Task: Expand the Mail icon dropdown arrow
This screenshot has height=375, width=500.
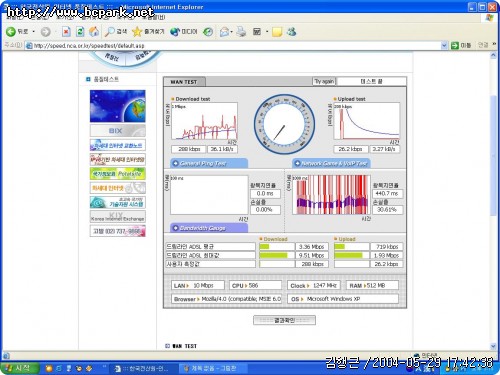Action: [231, 32]
